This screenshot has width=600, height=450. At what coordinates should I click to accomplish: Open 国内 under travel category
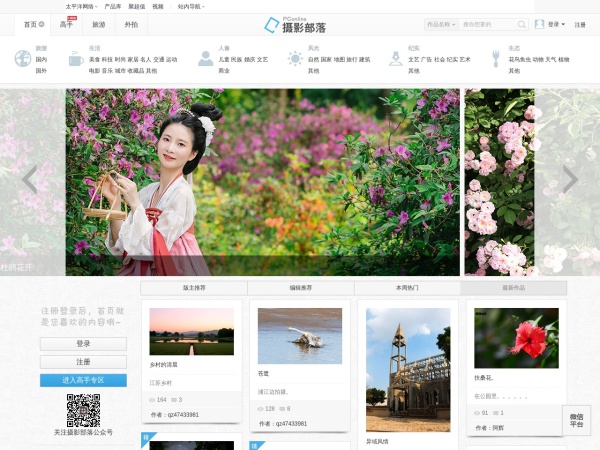coord(41,60)
